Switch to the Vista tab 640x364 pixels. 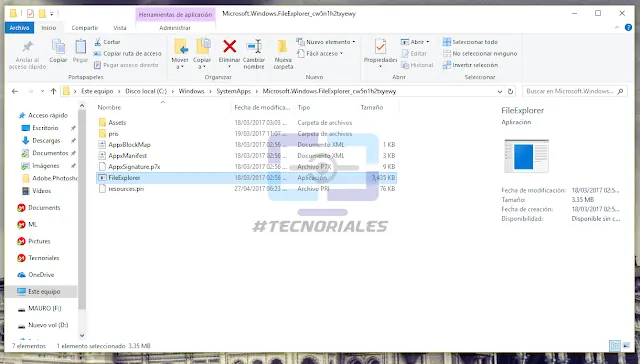120,28
